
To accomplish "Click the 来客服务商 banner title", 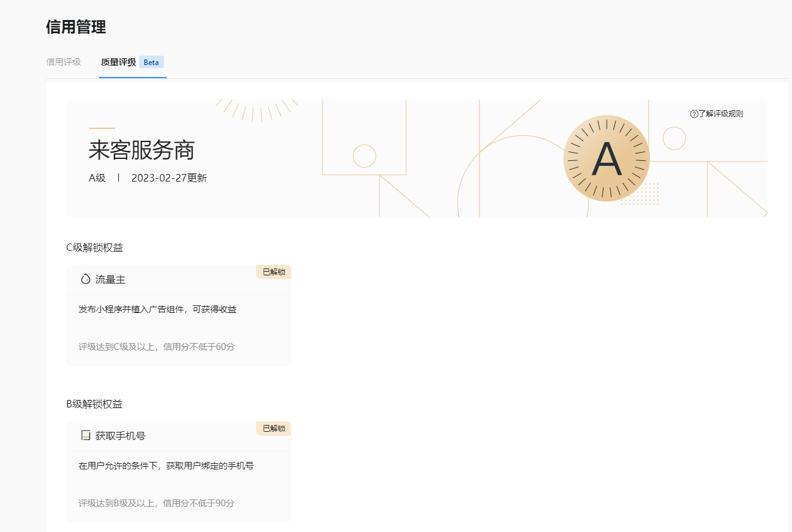I will point(141,151).
